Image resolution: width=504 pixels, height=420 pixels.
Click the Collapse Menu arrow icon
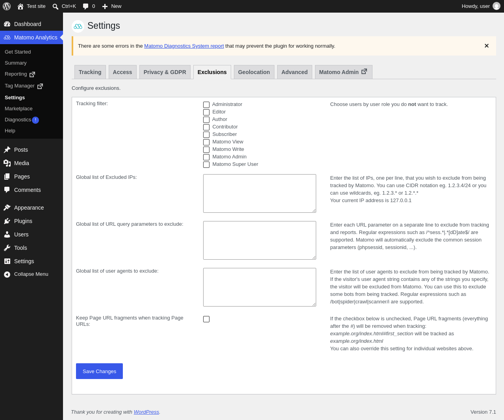coord(7,275)
